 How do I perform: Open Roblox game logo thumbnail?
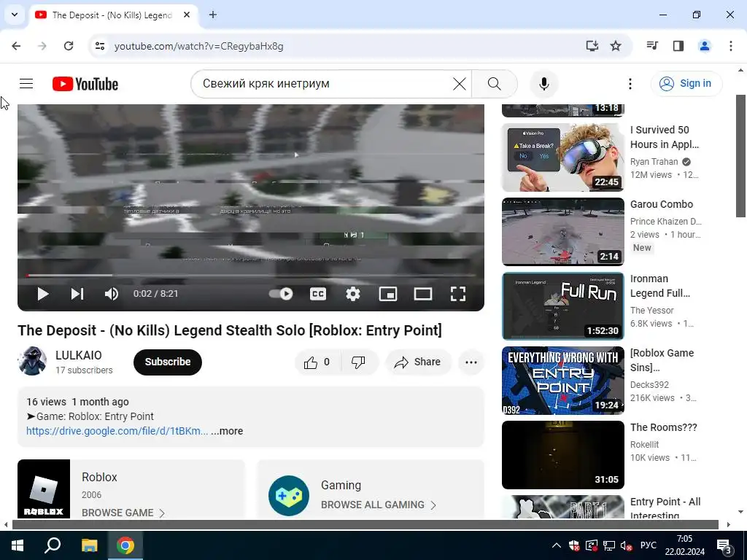tap(44, 489)
